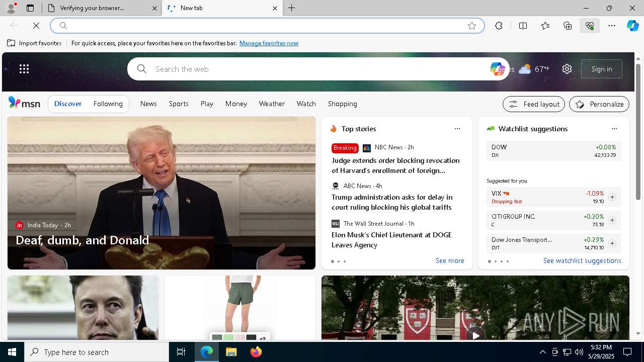644x362 pixels.
Task: Click See more under Top stories
Action: (450, 260)
